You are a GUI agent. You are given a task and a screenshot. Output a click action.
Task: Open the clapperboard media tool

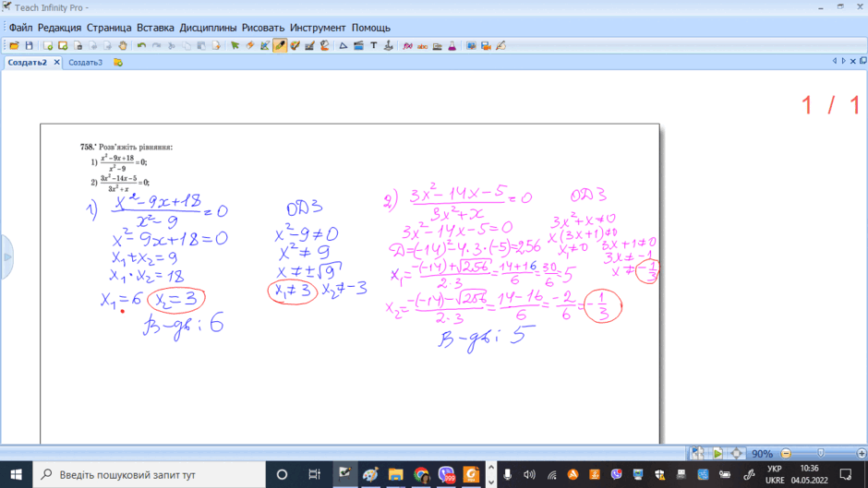pos(358,46)
